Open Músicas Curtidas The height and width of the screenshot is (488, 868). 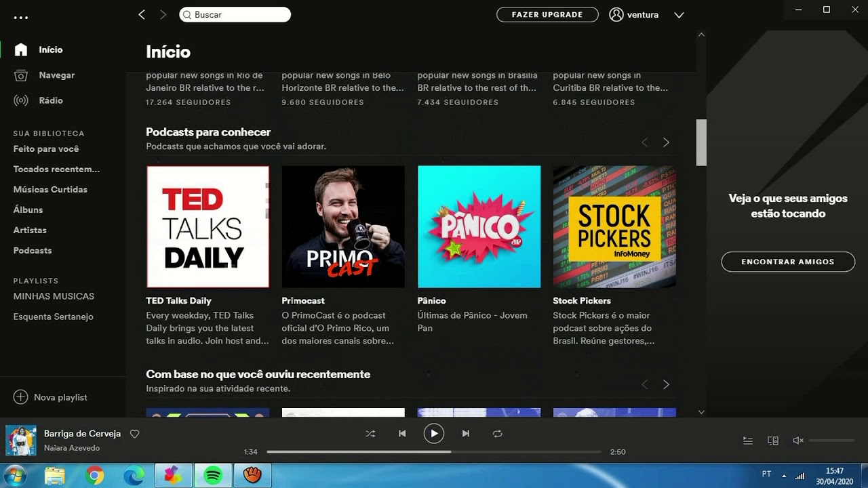[50, 189]
